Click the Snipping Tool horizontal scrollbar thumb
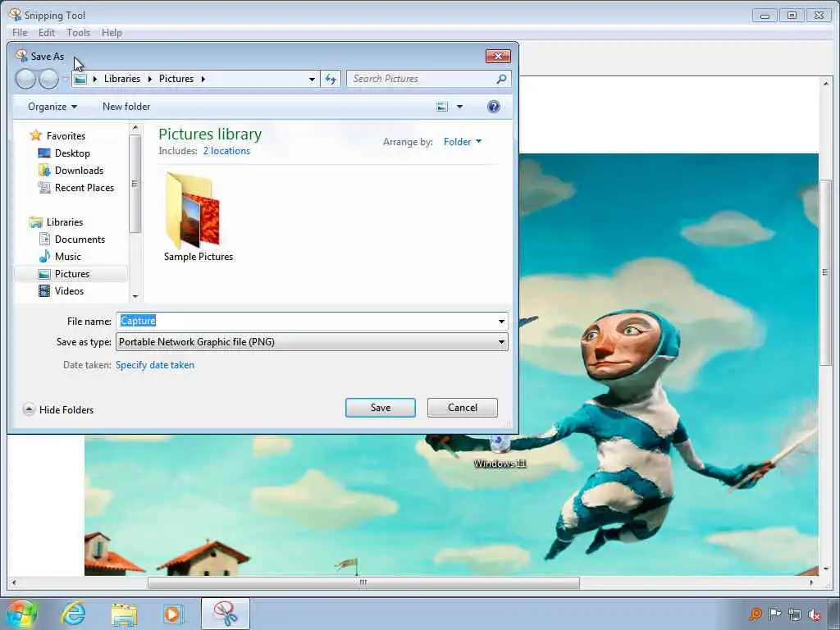Screen dimensions: 840x630 tap(363, 582)
